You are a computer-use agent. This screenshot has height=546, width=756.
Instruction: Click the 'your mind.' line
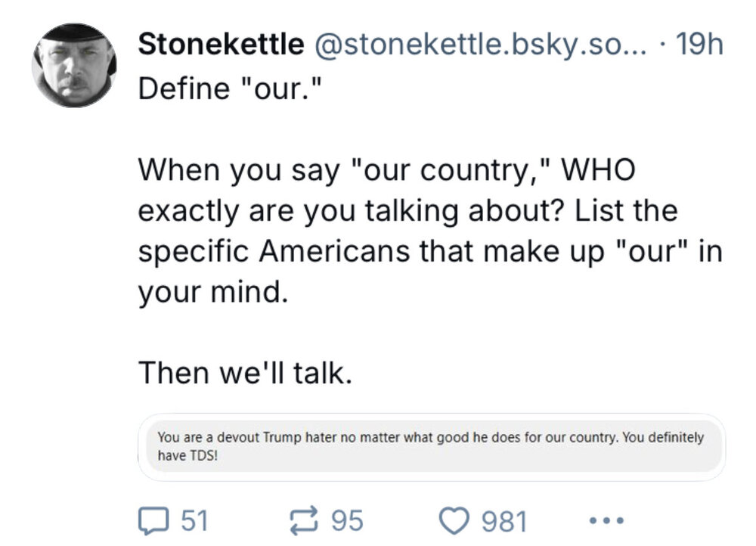pyautogui.click(x=212, y=290)
